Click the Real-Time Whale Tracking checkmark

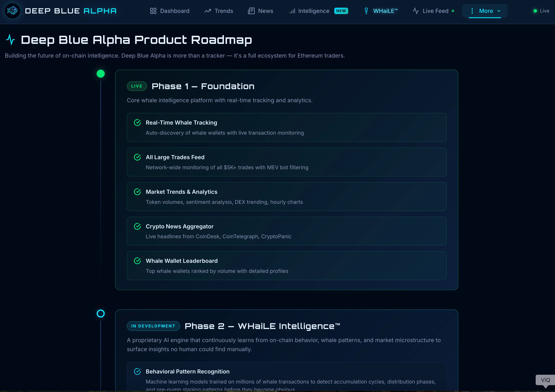(x=137, y=123)
